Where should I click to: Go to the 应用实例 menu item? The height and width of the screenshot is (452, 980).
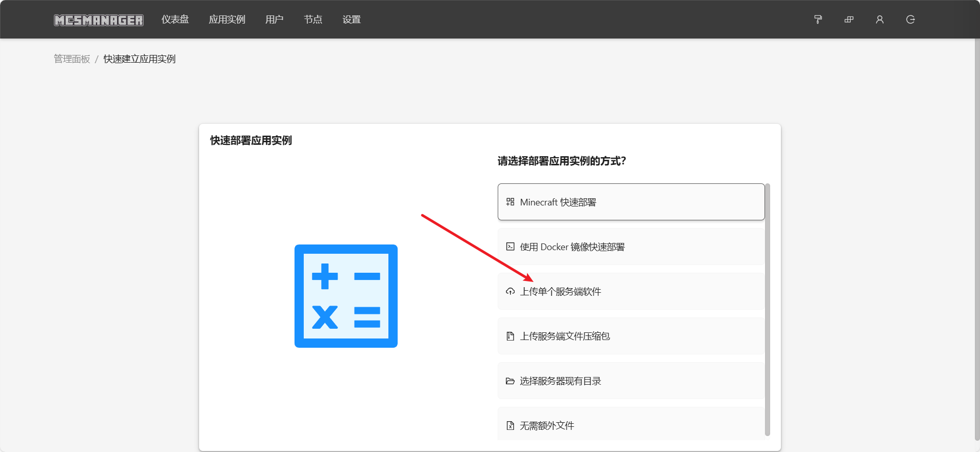pyautogui.click(x=227, y=20)
